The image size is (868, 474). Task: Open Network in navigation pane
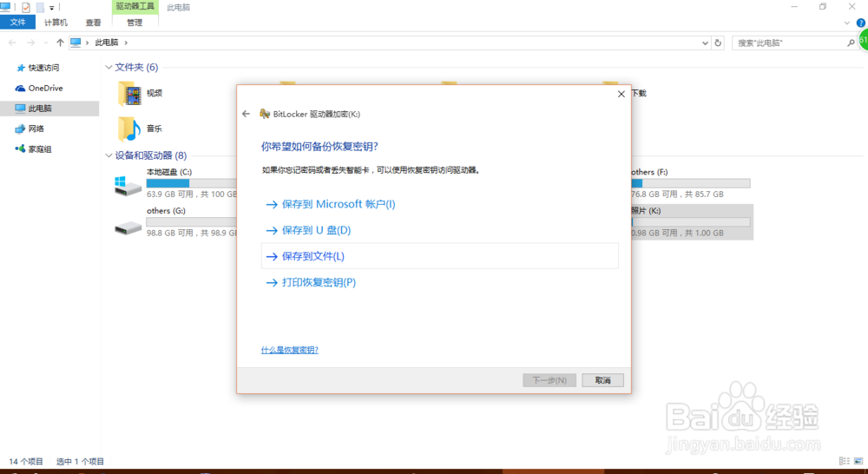click(x=30, y=128)
